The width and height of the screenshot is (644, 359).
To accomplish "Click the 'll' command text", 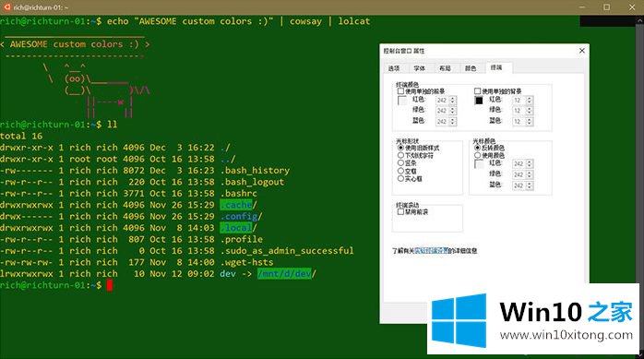I will click(x=113, y=125).
